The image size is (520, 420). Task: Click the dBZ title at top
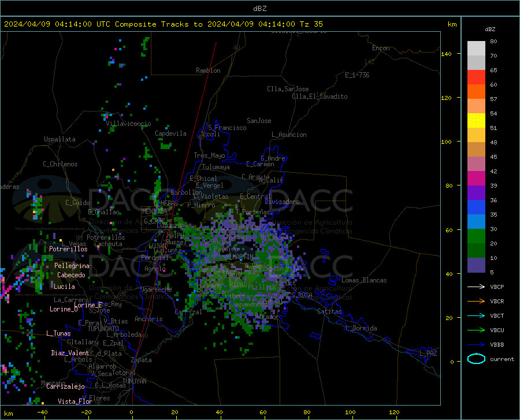[259, 9]
